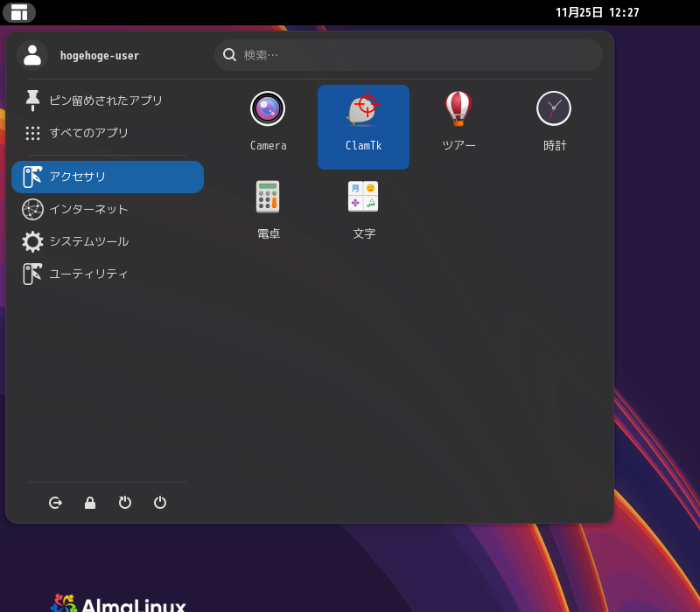Show すべてのアプリ all apps
The height and width of the screenshot is (612, 700).
coord(108,133)
